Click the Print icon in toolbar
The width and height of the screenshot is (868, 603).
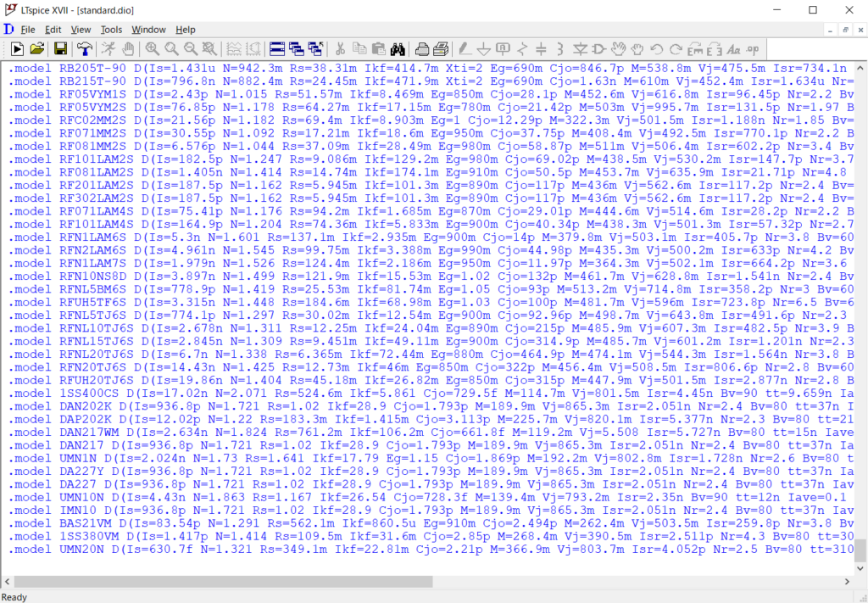point(422,49)
